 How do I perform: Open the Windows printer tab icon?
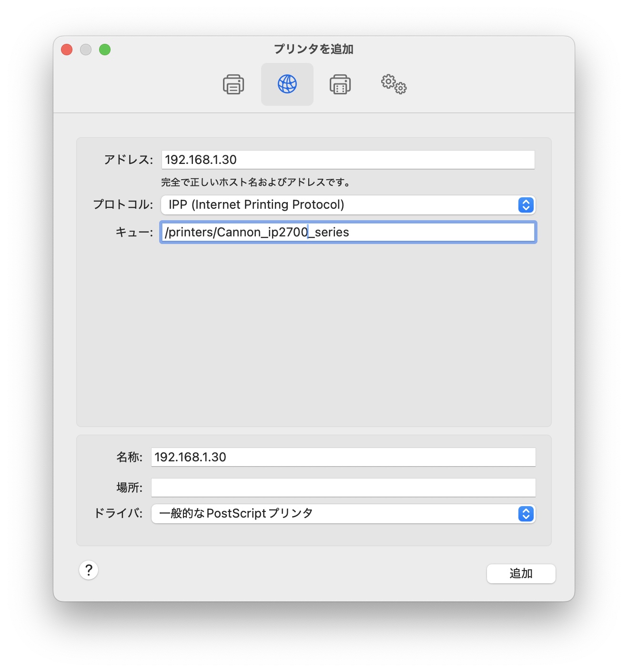tap(340, 84)
